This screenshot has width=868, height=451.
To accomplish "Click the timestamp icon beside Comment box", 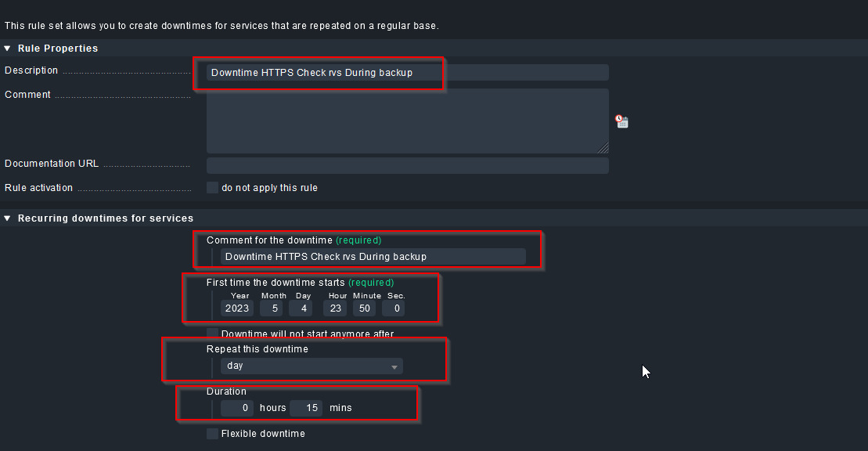I will (622, 121).
